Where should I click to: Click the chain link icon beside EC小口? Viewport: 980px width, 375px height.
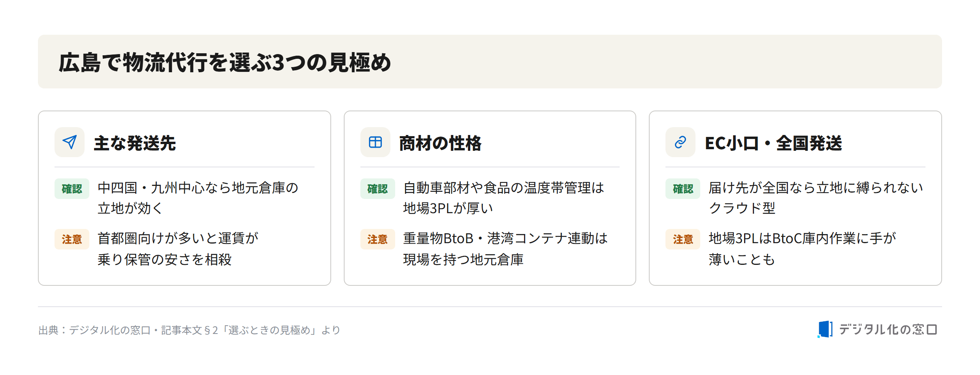pos(680,142)
